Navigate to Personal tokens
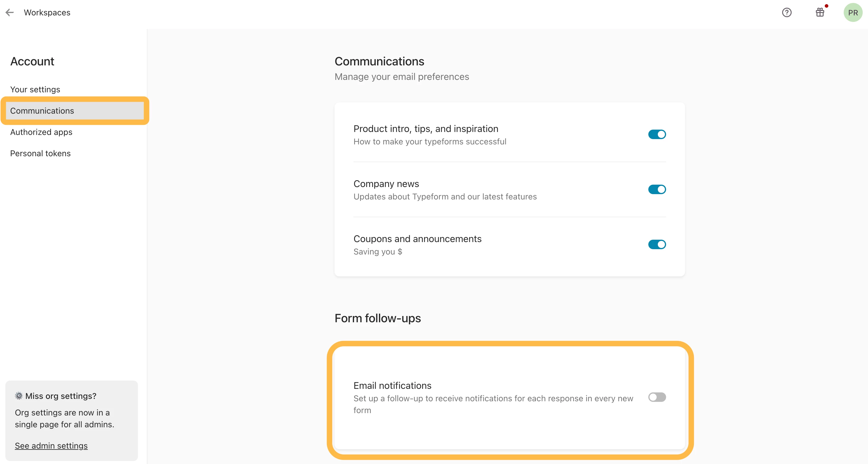 [41, 153]
